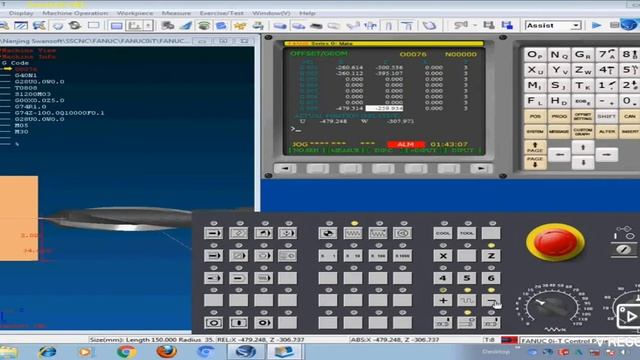Select the Z axis button on panel
Screen dimensions: 640x360
click(491, 256)
